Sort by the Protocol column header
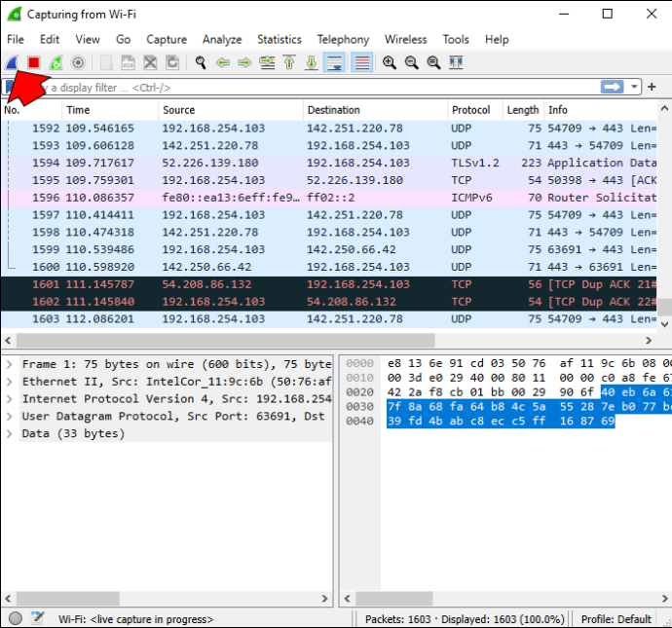 pyautogui.click(x=475, y=110)
